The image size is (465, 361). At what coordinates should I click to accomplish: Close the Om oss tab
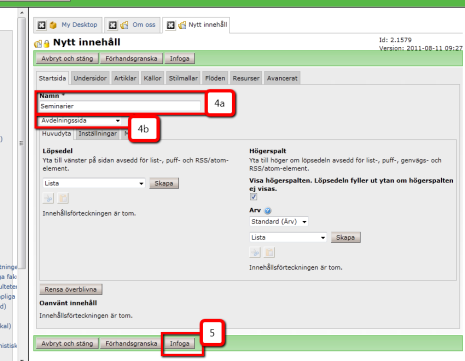pyautogui.click(x=113, y=25)
